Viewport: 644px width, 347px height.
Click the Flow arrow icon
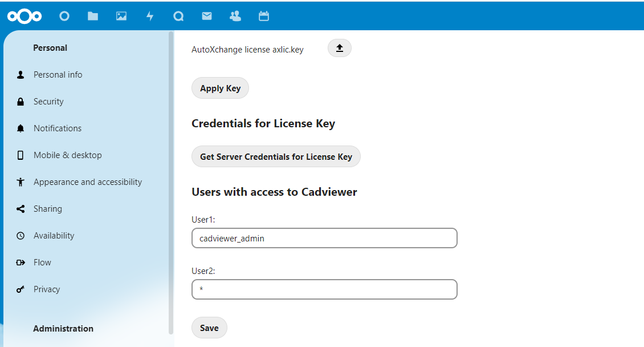pyautogui.click(x=21, y=263)
